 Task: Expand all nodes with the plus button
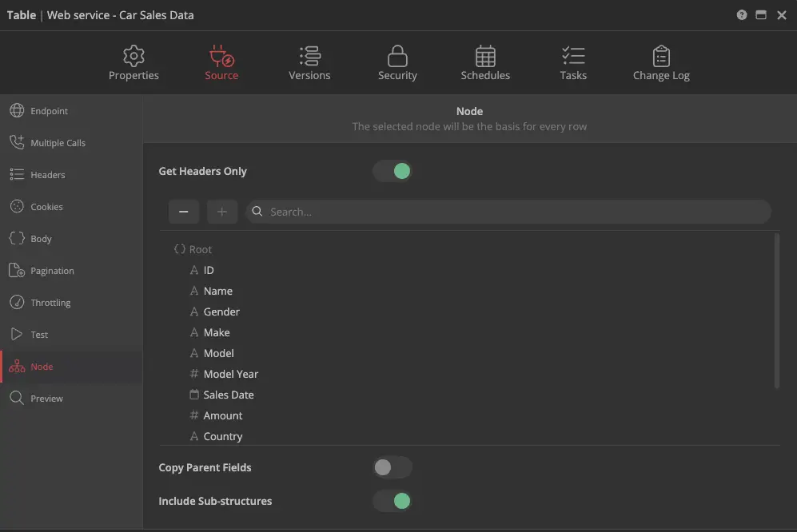pos(222,212)
